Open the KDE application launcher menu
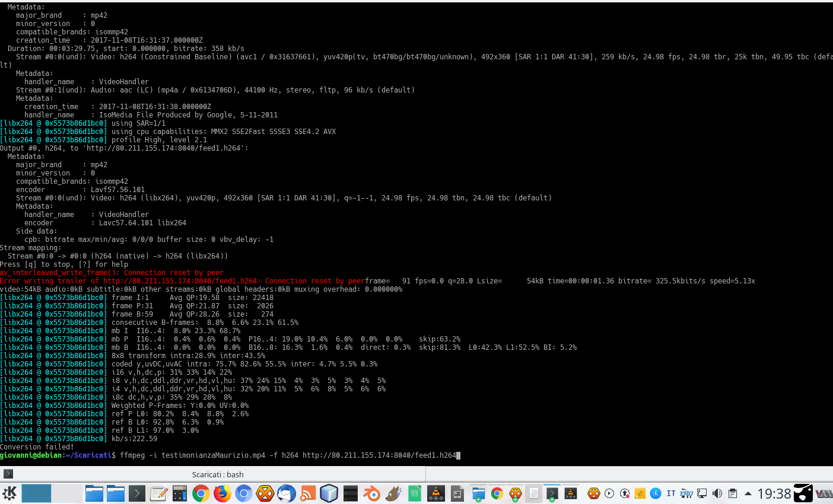 tap(9, 493)
